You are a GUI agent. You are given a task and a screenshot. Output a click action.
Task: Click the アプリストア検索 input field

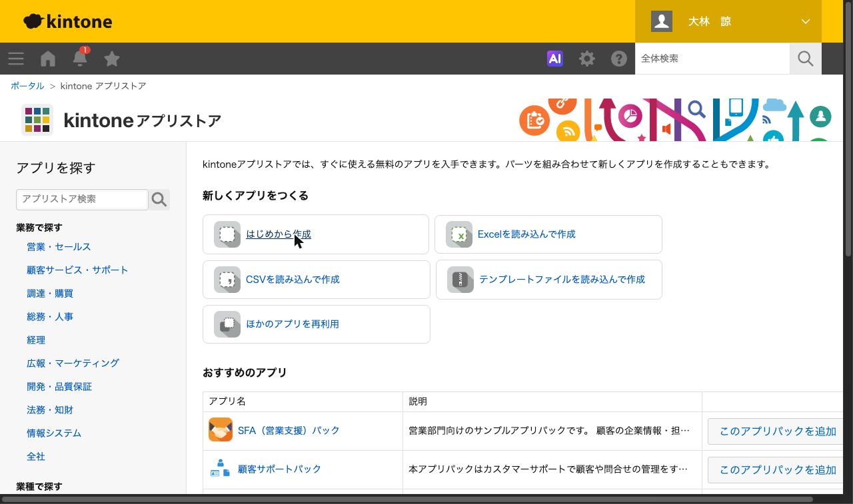pos(82,199)
